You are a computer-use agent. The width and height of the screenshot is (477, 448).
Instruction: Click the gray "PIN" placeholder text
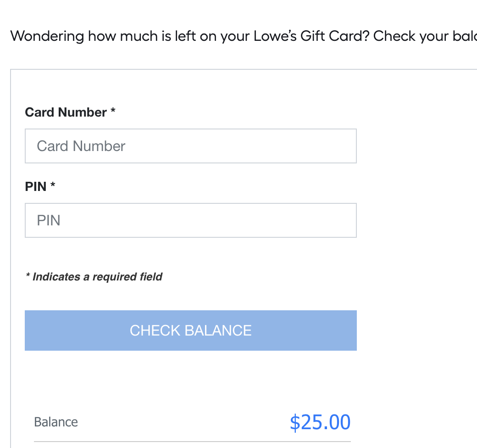coord(49,220)
